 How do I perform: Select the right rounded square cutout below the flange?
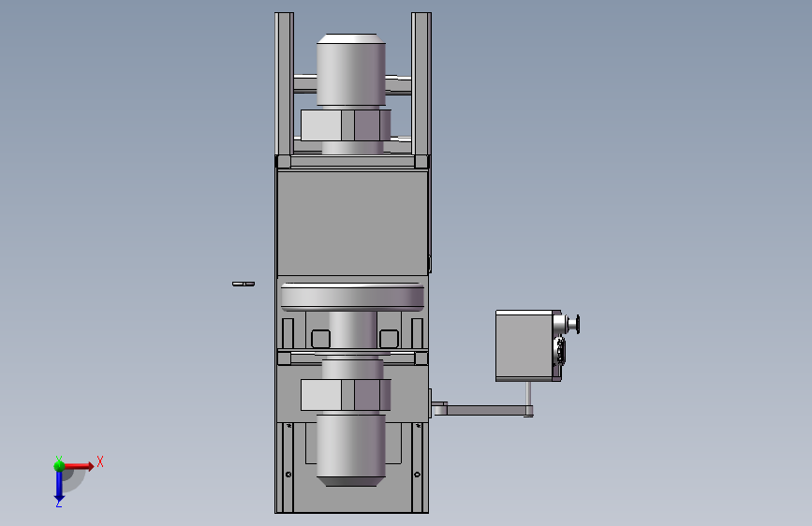tap(389, 339)
